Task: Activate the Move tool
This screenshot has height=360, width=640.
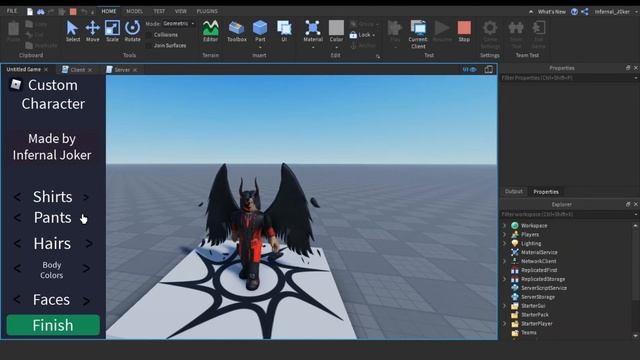Action: (93, 31)
